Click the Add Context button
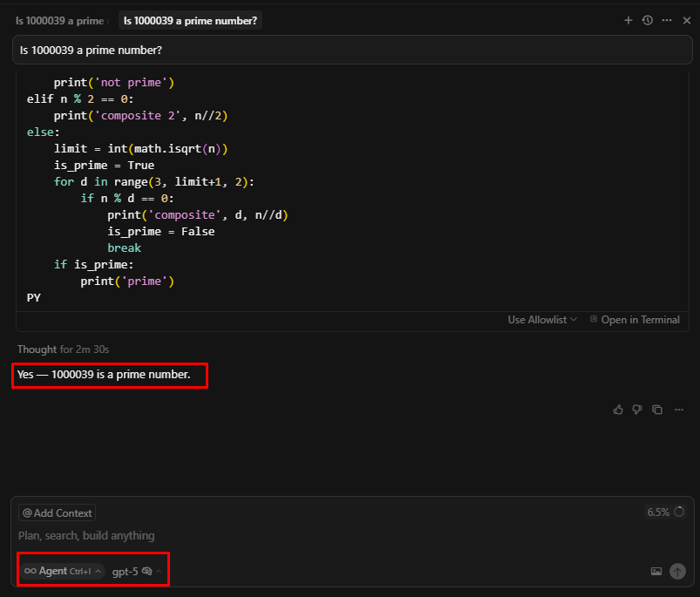The height and width of the screenshot is (597, 700). tap(58, 513)
